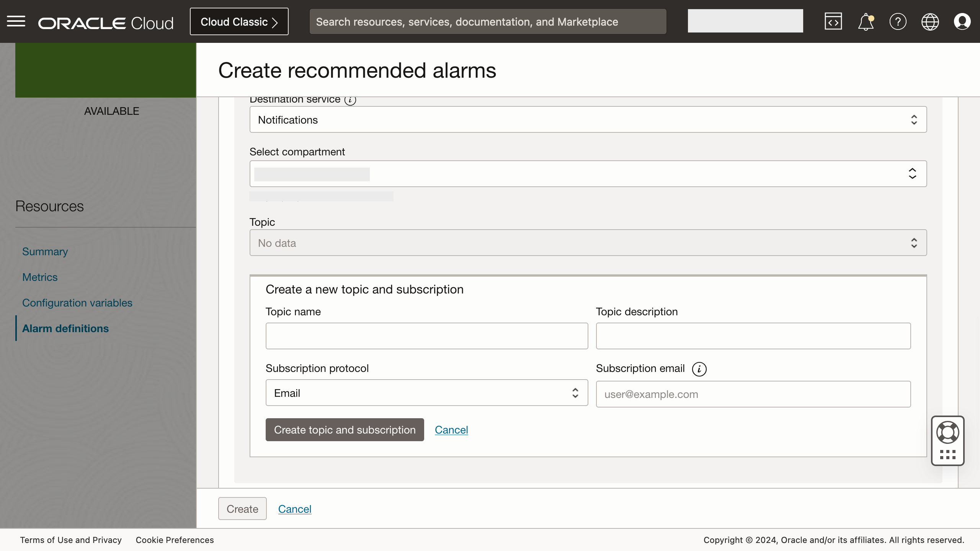The width and height of the screenshot is (980, 551).
Task: Click Create topic and subscription
Action: click(344, 430)
